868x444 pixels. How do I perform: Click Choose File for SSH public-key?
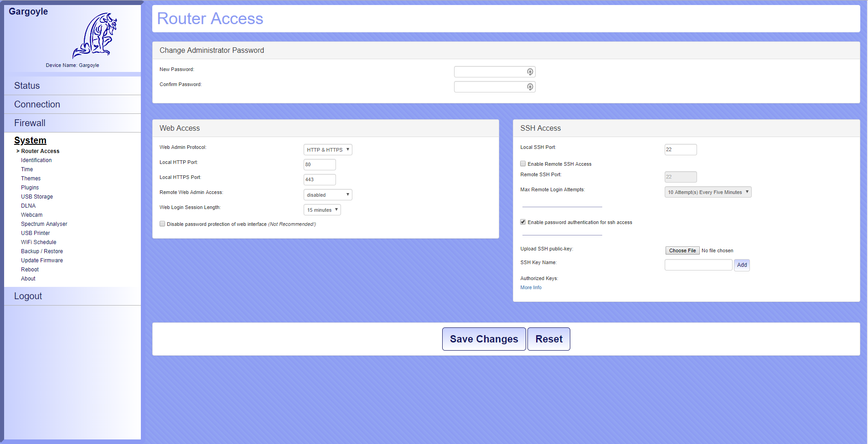coord(682,251)
